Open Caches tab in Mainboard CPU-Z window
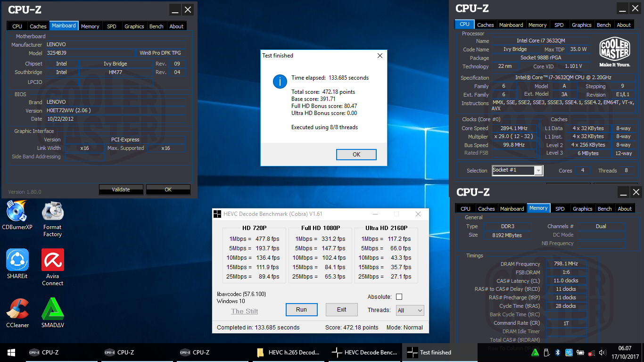This screenshot has height=362, width=644. 38,26
